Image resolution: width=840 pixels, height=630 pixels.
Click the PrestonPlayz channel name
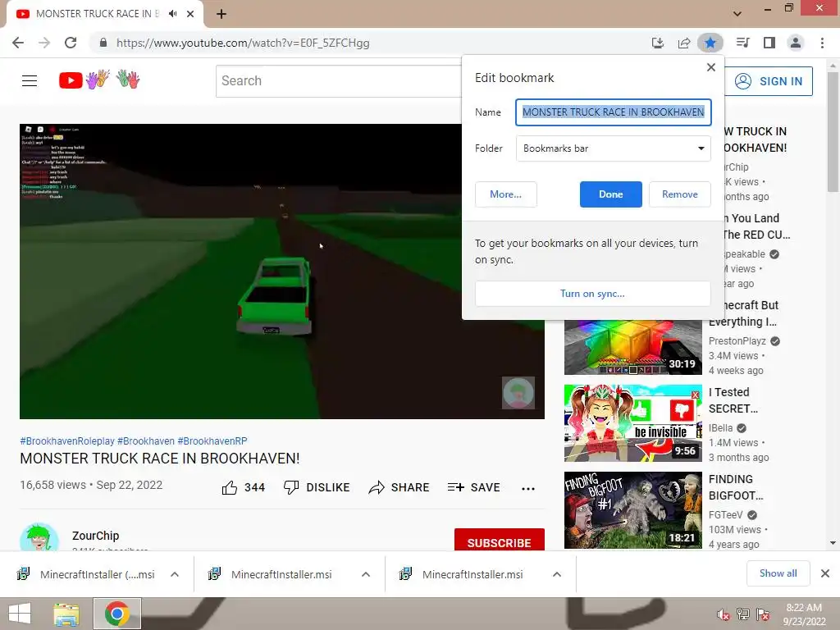pyautogui.click(x=737, y=340)
